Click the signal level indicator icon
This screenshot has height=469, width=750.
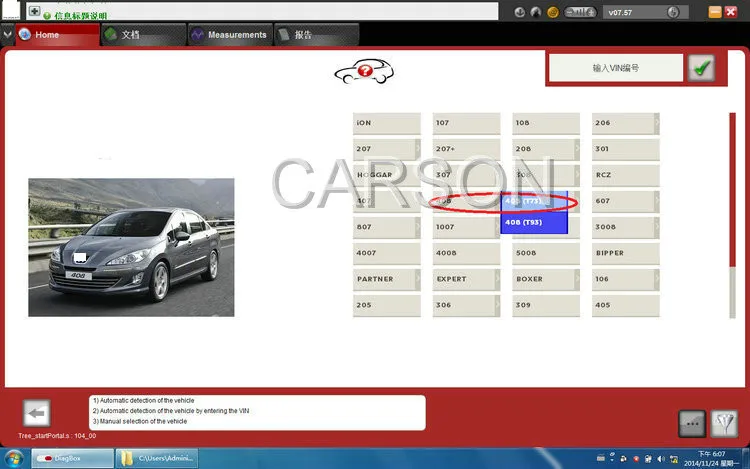click(580, 12)
